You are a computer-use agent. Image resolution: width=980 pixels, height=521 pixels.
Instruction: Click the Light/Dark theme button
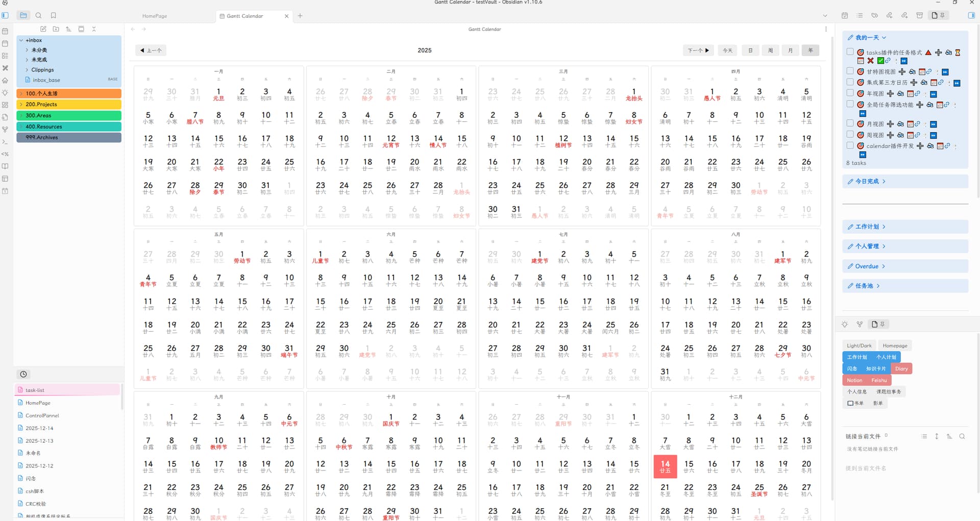coord(859,345)
